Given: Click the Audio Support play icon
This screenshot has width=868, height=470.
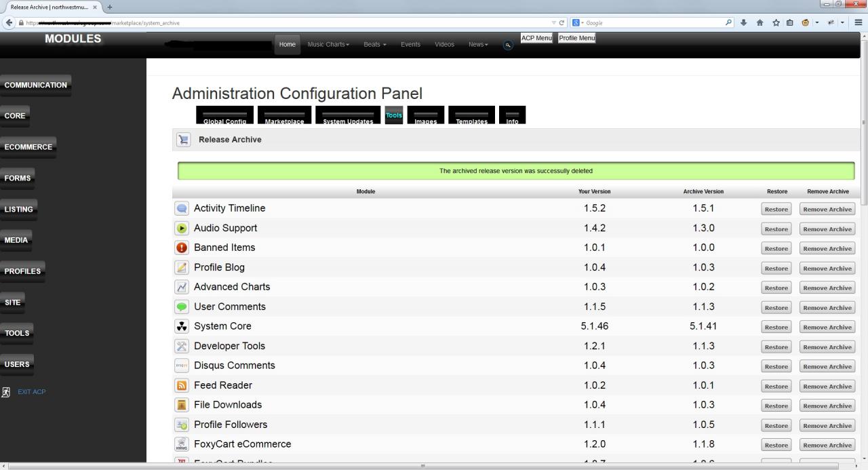Looking at the screenshot, I should [x=182, y=229].
